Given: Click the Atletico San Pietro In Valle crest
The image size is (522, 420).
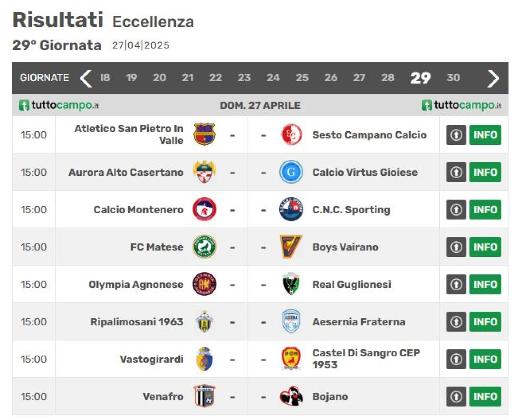Looking at the screenshot, I should (x=204, y=135).
